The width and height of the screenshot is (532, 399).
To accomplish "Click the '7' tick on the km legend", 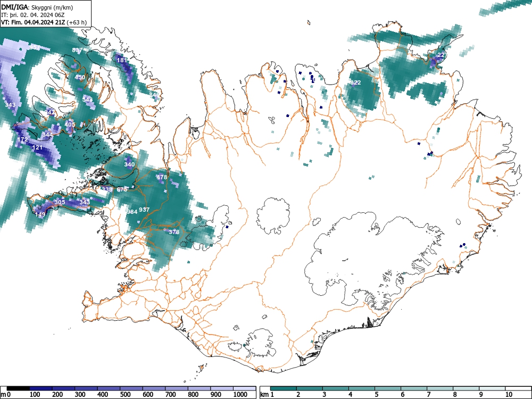I will pyautogui.click(x=428, y=395).
